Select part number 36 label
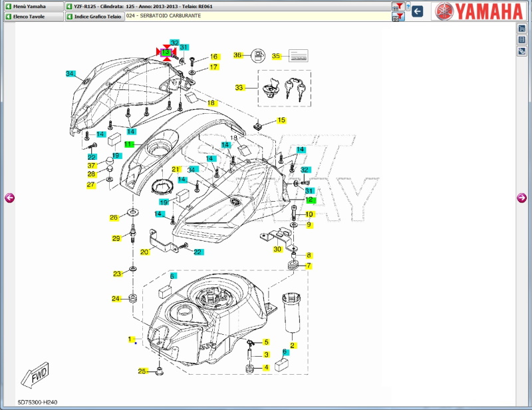This screenshot has width=532, height=410. [x=237, y=55]
